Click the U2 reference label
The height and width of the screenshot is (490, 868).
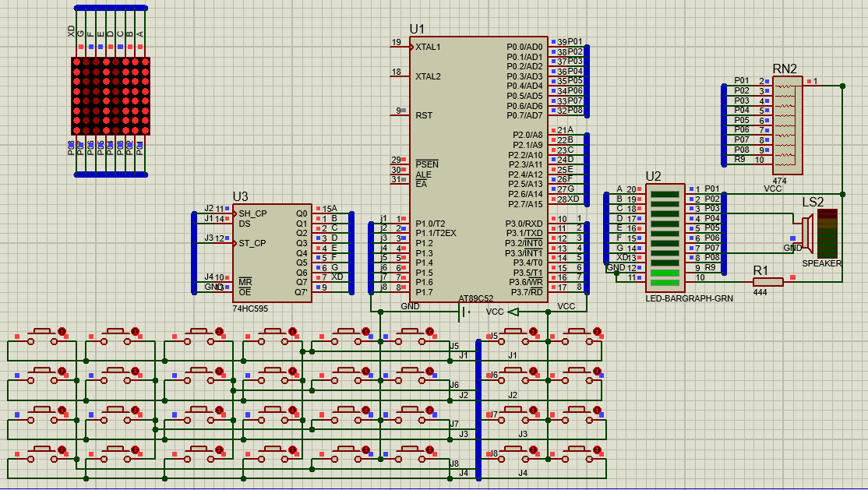click(x=653, y=176)
